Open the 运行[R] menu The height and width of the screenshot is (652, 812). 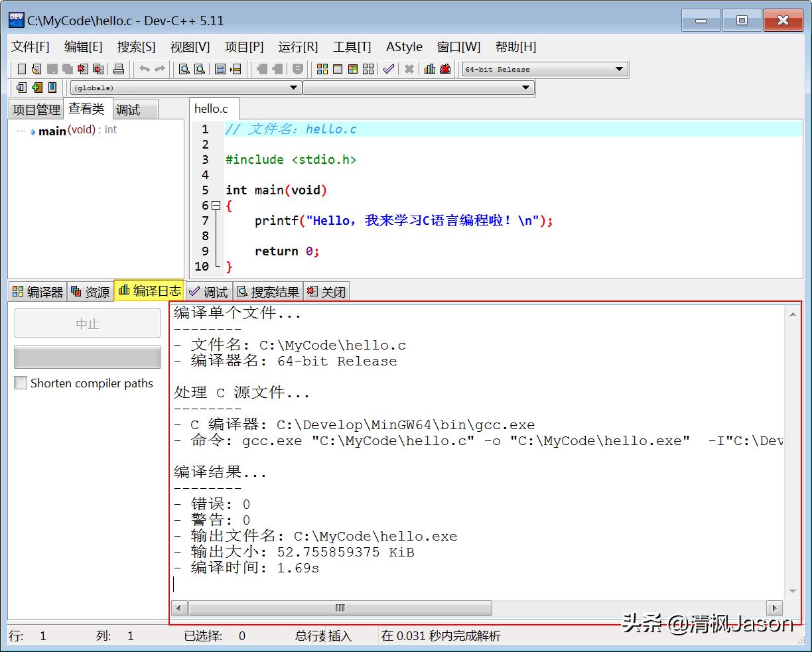[298, 46]
